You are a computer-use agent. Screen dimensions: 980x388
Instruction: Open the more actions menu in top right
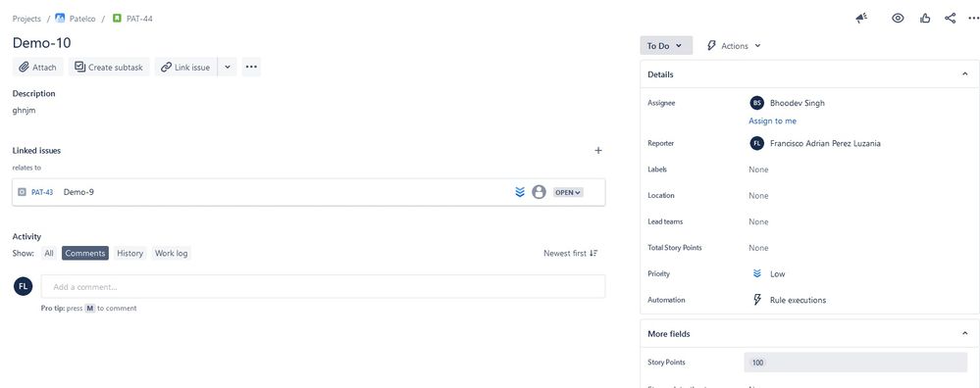coord(973,18)
